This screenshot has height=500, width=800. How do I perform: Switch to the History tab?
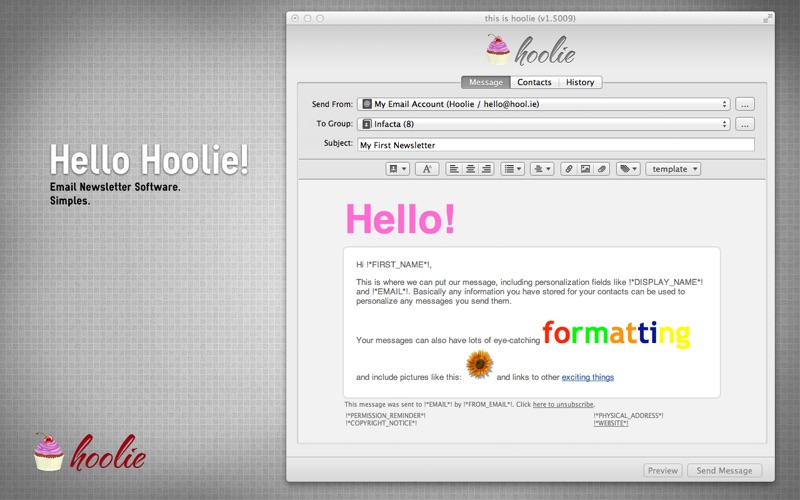[580, 82]
